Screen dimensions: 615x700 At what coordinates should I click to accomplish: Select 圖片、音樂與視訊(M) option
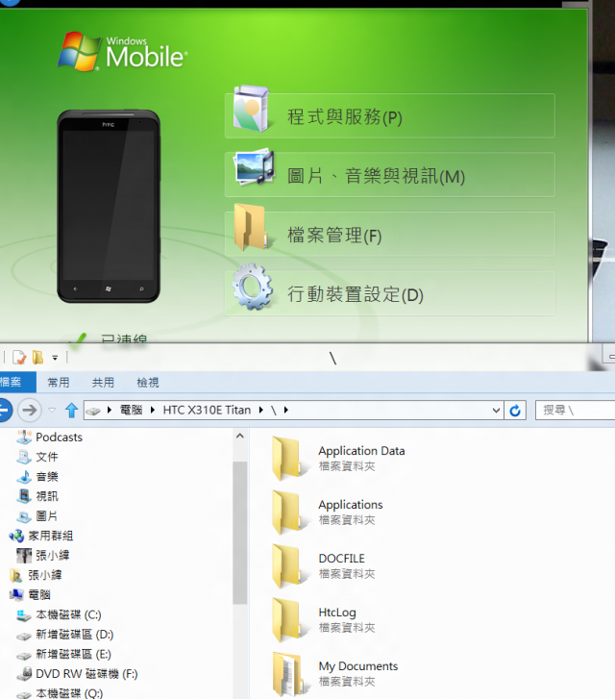point(389,175)
